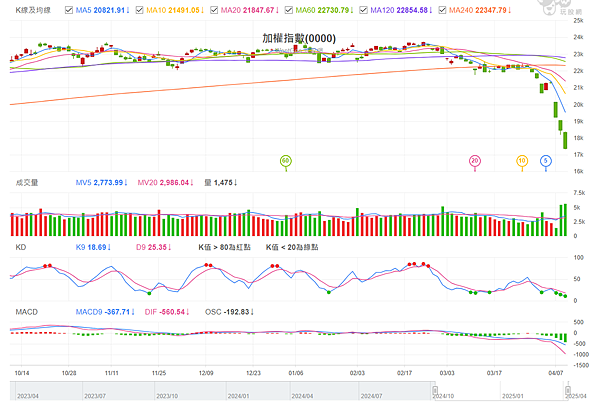Image resolution: width=600 pixels, height=408 pixels.
Task: Click the blue 5 marker pin
Action: tap(546, 161)
